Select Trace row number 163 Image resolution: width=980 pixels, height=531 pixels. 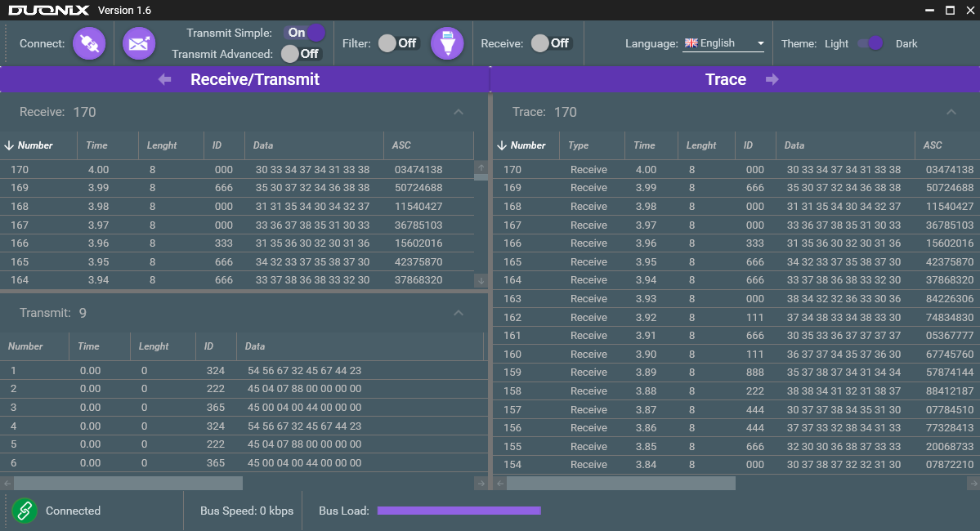736,299
